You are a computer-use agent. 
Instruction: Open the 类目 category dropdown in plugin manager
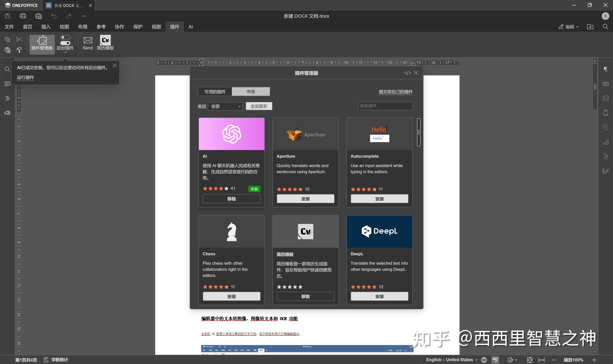click(225, 106)
